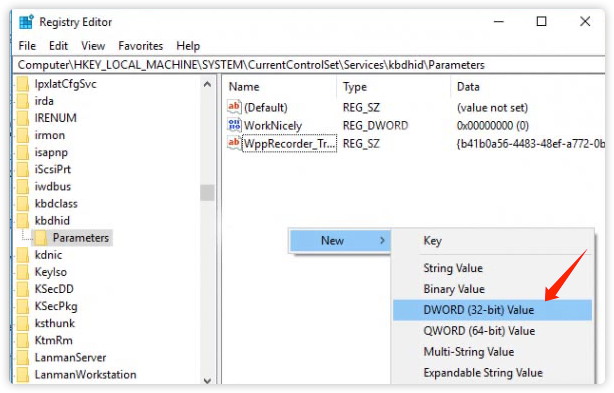Screen dimensions: 614x393
Task: Click the string icon of WppRecorder_Tr... entry
Action: pyautogui.click(x=234, y=143)
